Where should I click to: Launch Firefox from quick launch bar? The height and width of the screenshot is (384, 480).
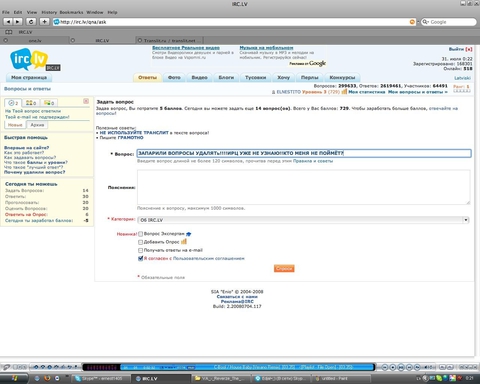[47, 378]
